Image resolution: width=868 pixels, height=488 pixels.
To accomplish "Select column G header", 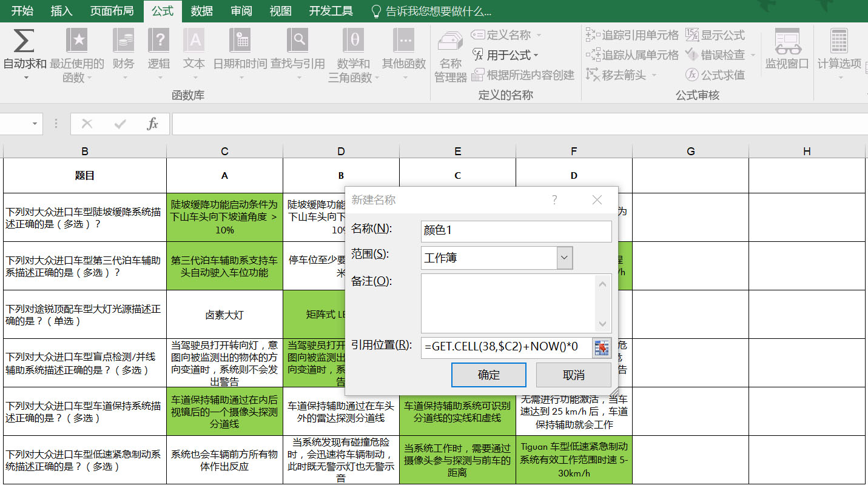I will coord(690,152).
